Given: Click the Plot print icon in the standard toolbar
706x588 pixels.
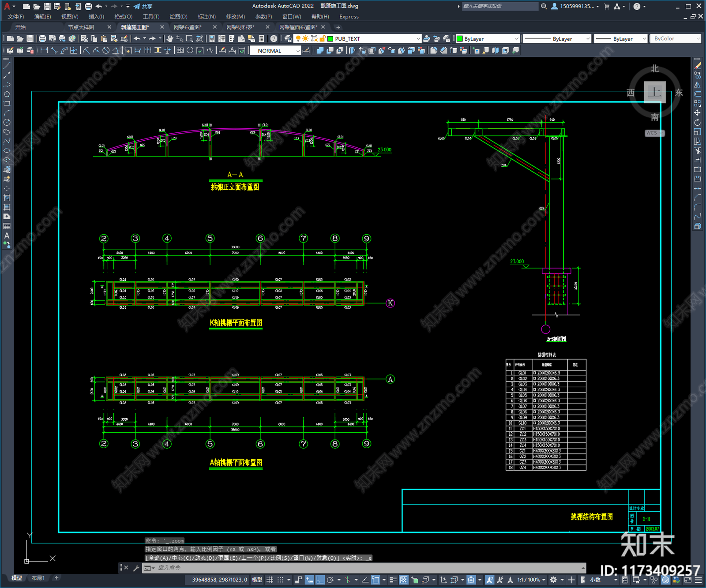Looking at the screenshot, I should [42, 39].
